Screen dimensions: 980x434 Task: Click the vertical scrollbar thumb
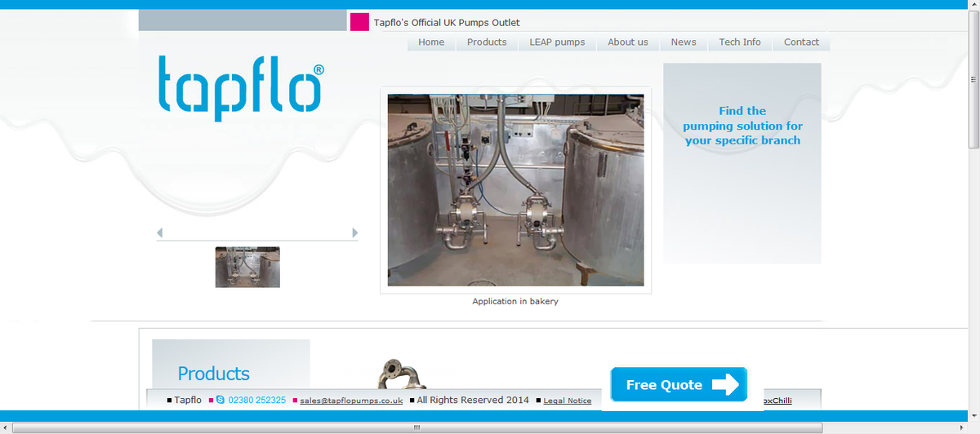(973, 80)
